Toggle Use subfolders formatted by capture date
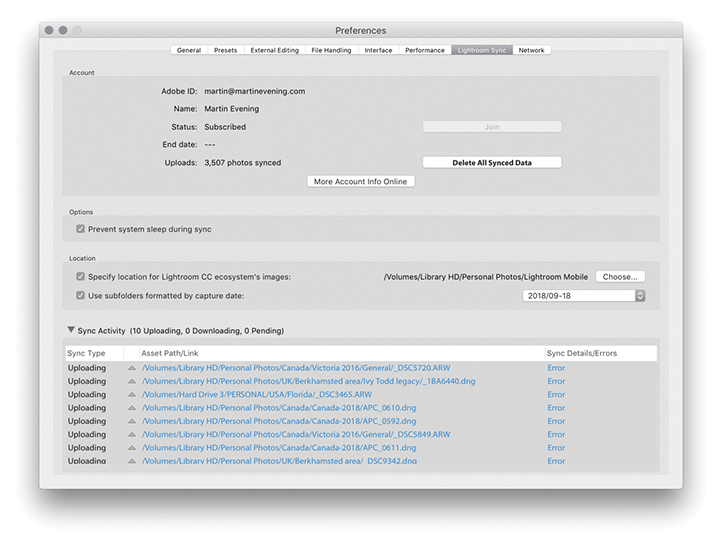The height and width of the screenshot is (545, 722). (x=81, y=296)
